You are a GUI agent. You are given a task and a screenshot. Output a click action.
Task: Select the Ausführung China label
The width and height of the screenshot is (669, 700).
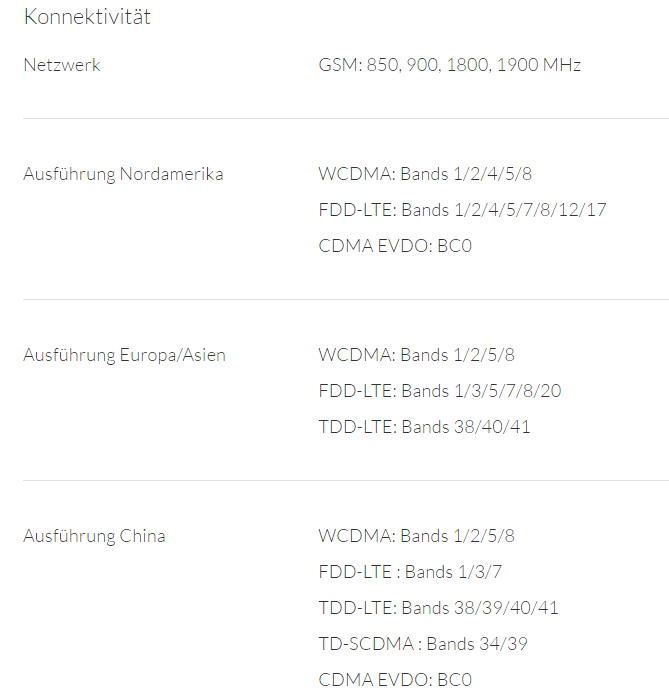pyautogui.click(x=94, y=536)
